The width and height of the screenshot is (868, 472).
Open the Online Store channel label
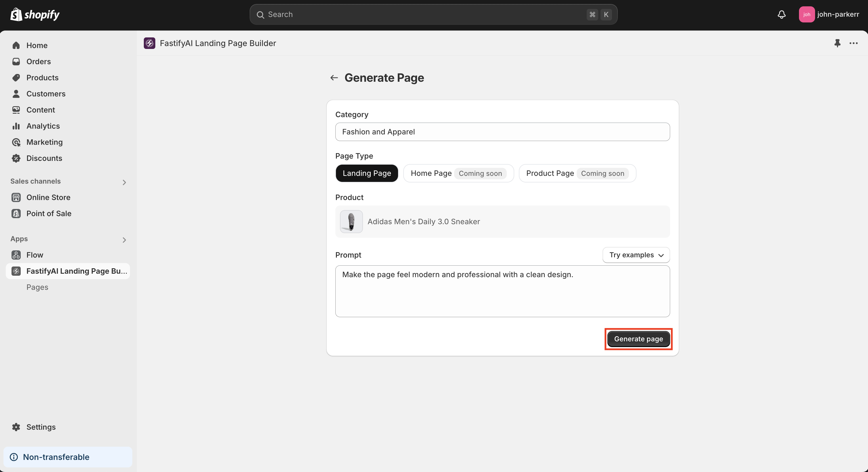click(48, 197)
